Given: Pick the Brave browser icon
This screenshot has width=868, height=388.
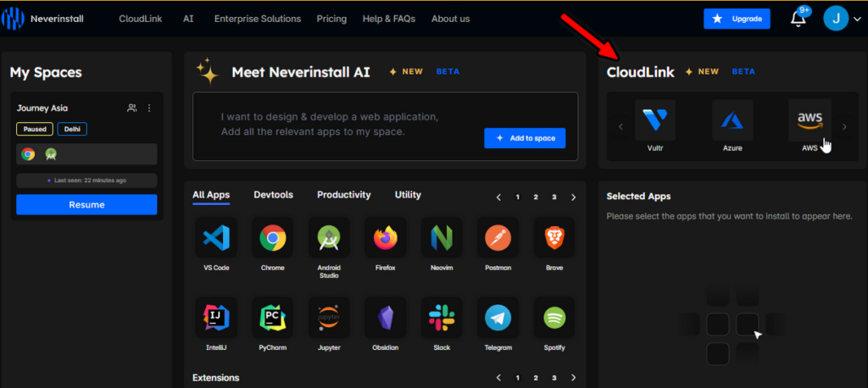Looking at the screenshot, I should tap(554, 238).
